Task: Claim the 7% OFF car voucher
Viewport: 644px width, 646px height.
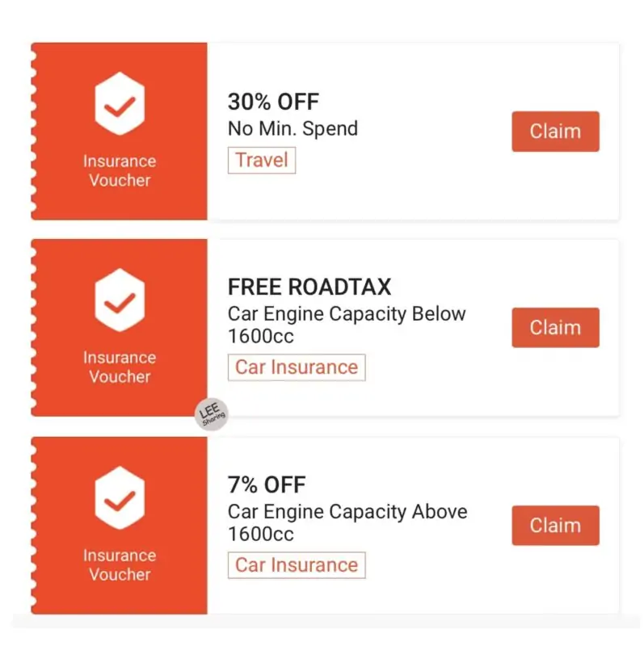Action: [555, 526]
